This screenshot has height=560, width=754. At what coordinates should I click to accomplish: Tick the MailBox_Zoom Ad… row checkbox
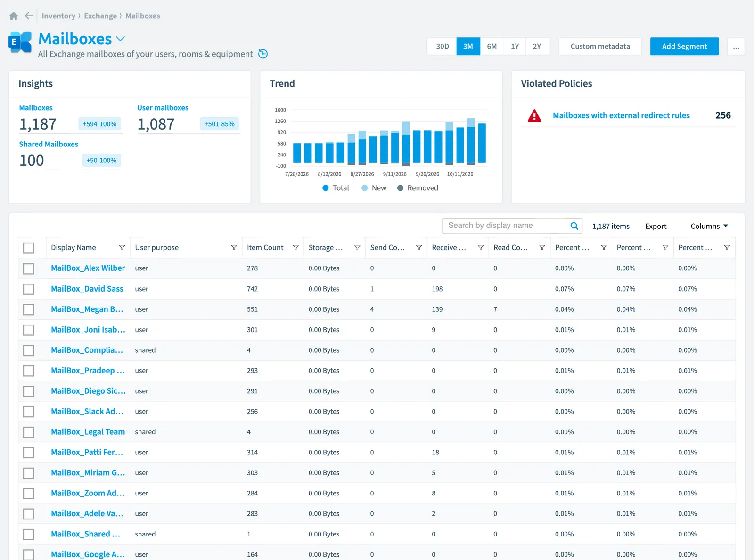pos(29,494)
